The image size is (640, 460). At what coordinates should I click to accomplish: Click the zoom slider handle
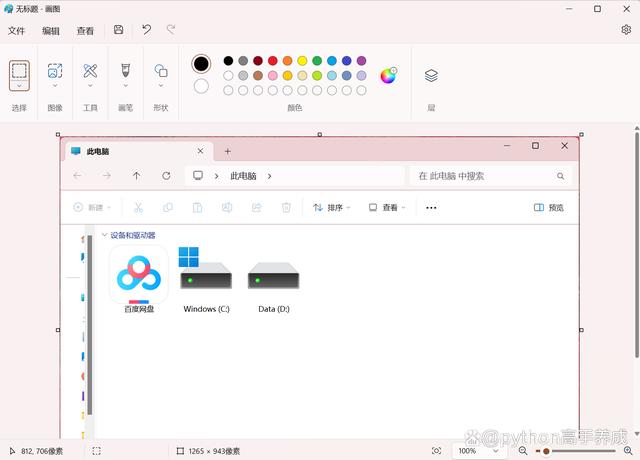click(546, 451)
